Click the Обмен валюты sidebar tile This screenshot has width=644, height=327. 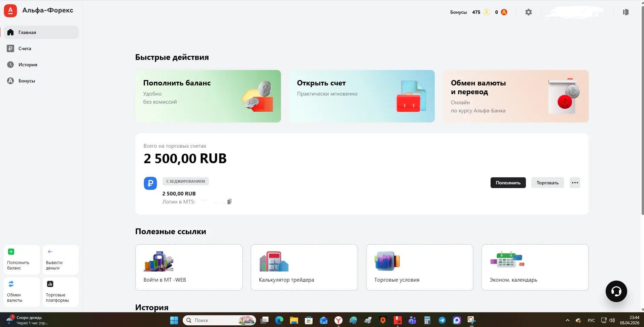pos(22,292)
